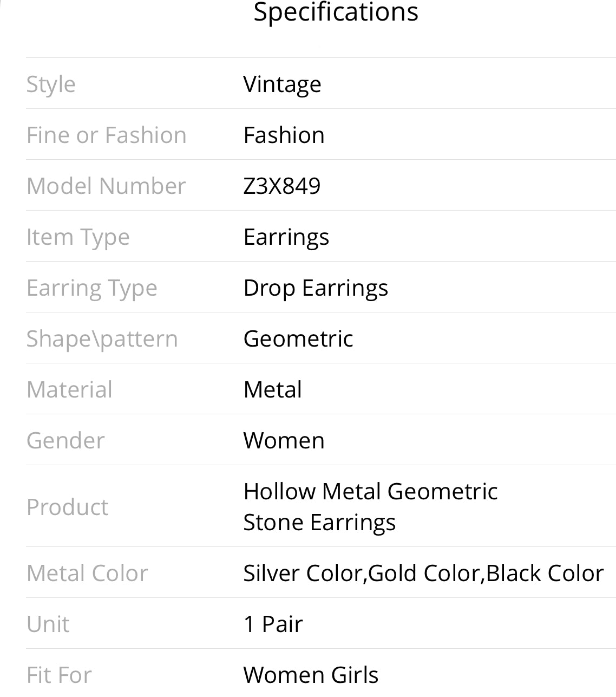Select the Metal Color label
This screenshot has height=697, width=616.
[87, 574]
